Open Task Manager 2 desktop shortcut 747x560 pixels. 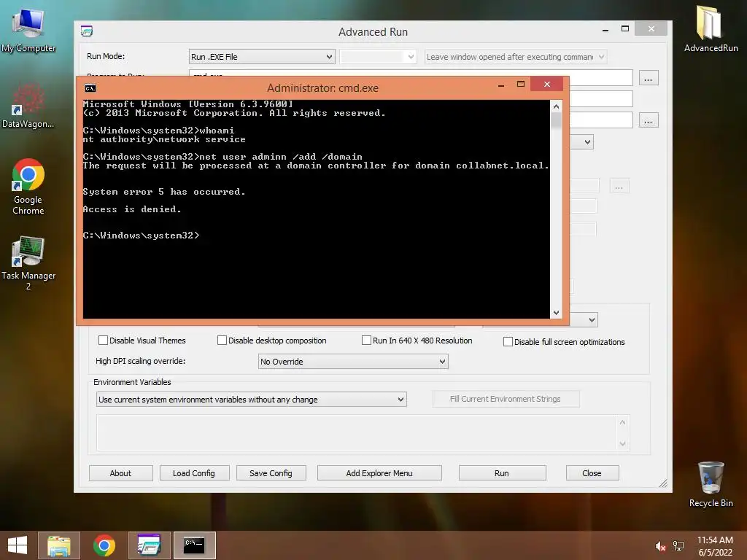28,262
